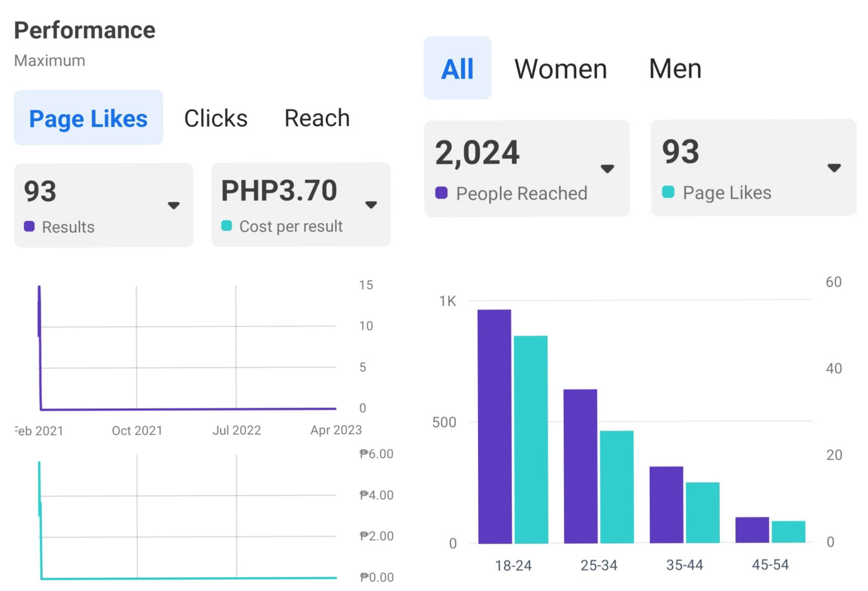The width and height of the screenshot is (868, 591).
Task: Open the Cost per result dropdown arrow
Action: coord(371,205)
